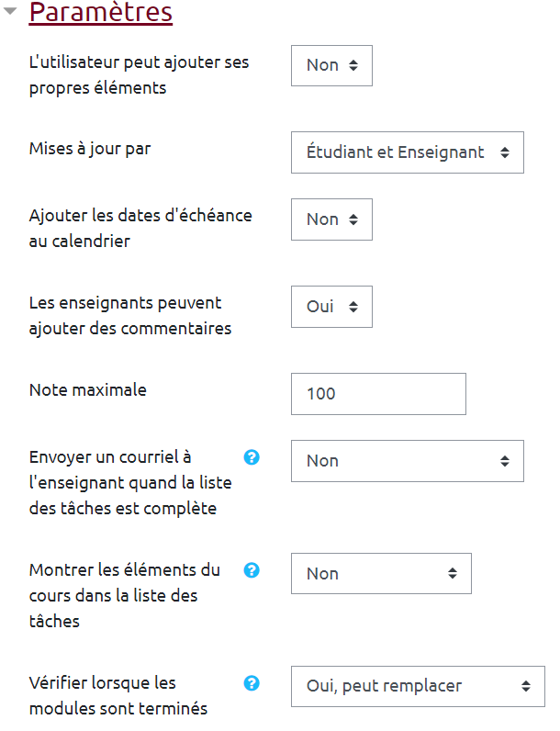Image resolution: width=560 pixels, height=731 pixels.
Task: Open the email to teacher dropdown
Action: click(407, 461)
